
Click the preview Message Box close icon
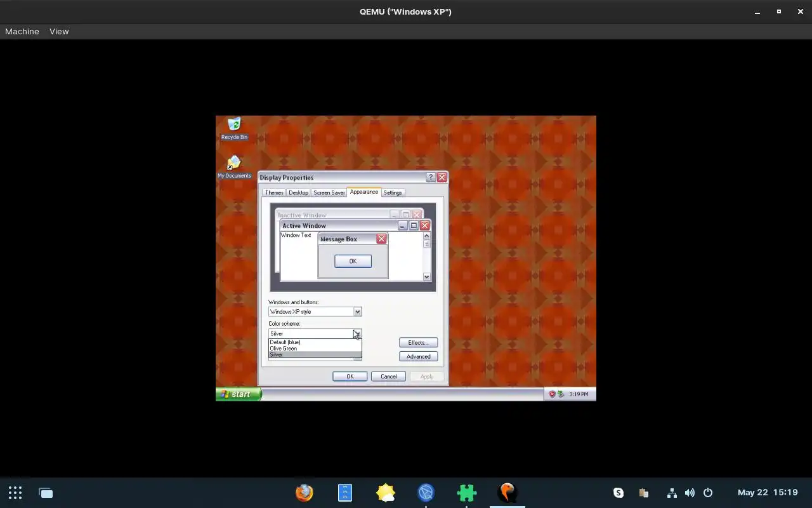(x=381, y=239)
